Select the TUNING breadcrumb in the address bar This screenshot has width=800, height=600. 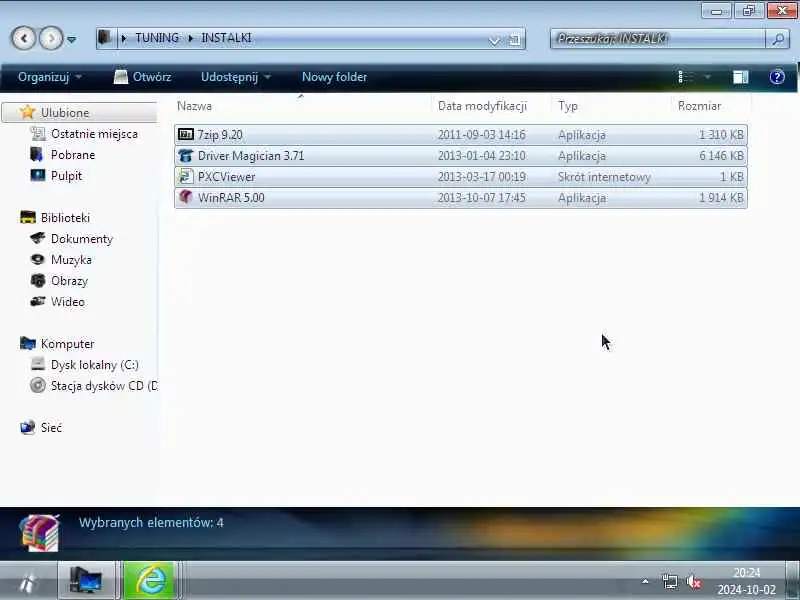click(x=157, y=38)
